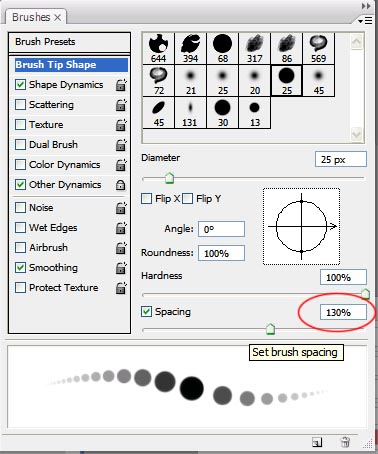The height and width of the screenshot is (454, 378).
Task: Check the Flip X option
Action: (146, 199)
